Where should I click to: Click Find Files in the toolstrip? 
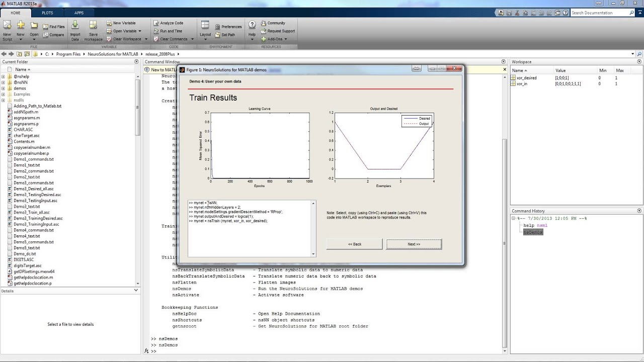(x=53, y=27)
